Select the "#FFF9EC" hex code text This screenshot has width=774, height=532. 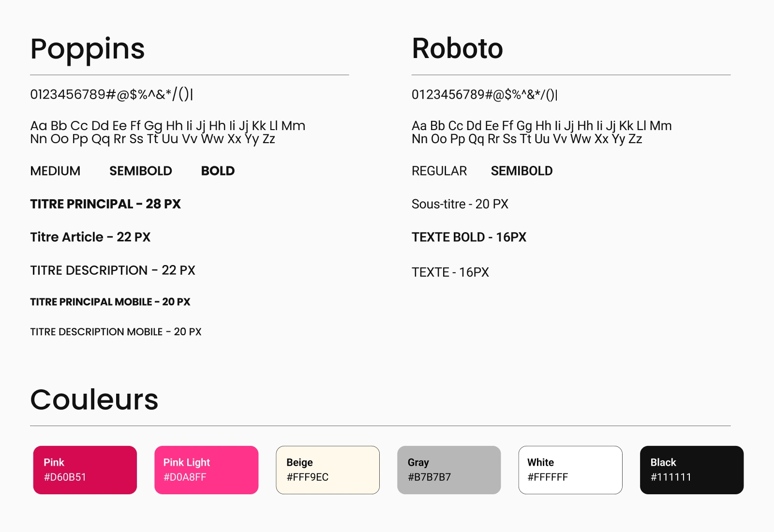308,477
